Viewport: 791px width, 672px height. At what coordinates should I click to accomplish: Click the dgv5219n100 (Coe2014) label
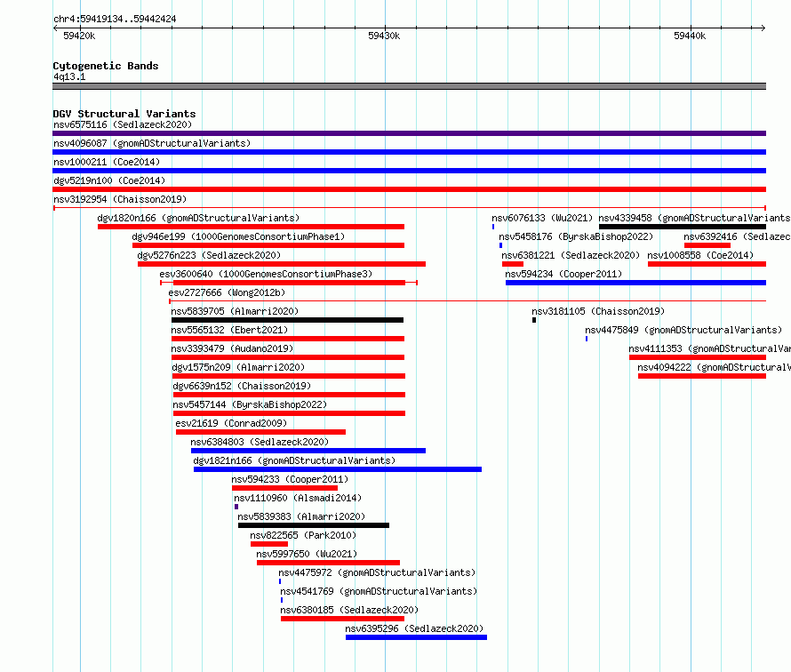click(x=109, y=180)
